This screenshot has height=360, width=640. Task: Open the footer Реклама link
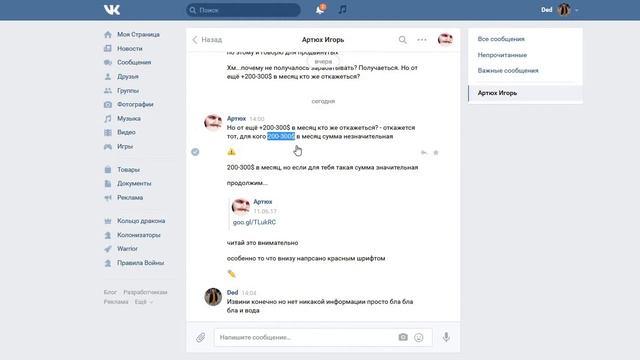[116, 302]
